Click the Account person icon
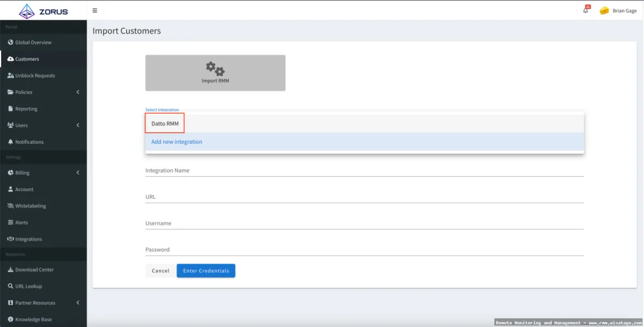The width and height of the screenshot is (644, 327). click(x=10, y=189)
